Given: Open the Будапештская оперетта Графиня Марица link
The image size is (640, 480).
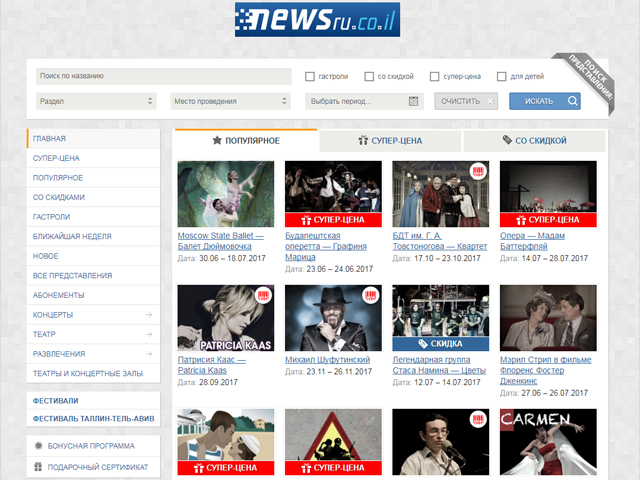Looking at the screenshot, I should coord(326,246).
